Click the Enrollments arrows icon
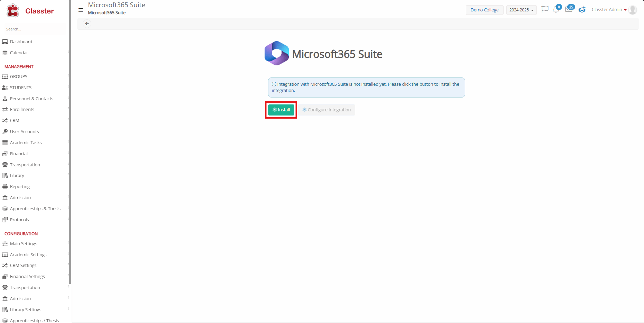644x323 pixels. (x=5, y=109)
